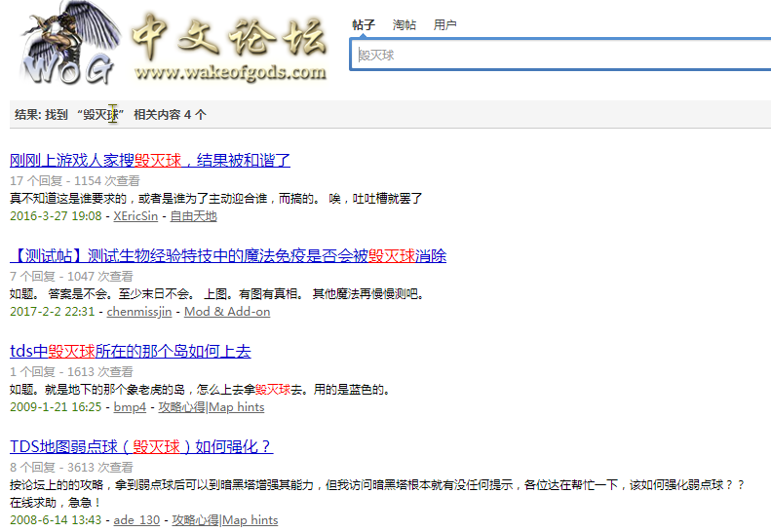771x532 pixels.
Task: View author XEricSin's profile
Action: coord(135,216)
